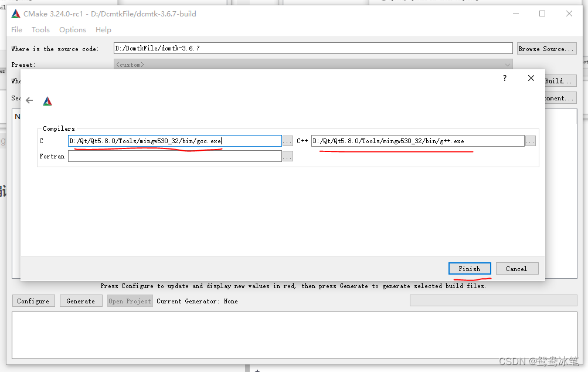Open the dialog's question mark help button
The image size is (588, 372).
coord(505,78)
